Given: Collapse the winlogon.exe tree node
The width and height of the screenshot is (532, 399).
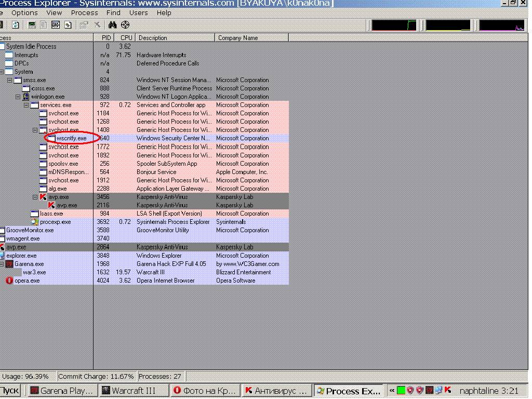Looking at the screenshot, I should point(18,97).
